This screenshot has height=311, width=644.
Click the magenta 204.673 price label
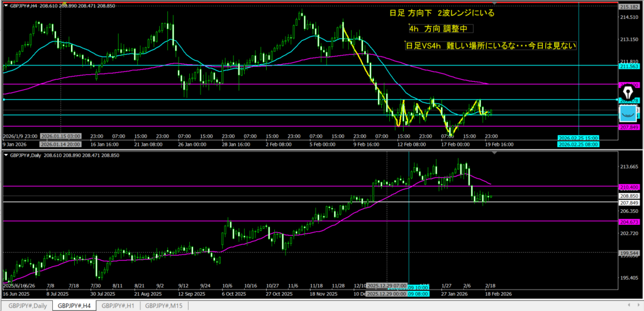tap(630, 221)
